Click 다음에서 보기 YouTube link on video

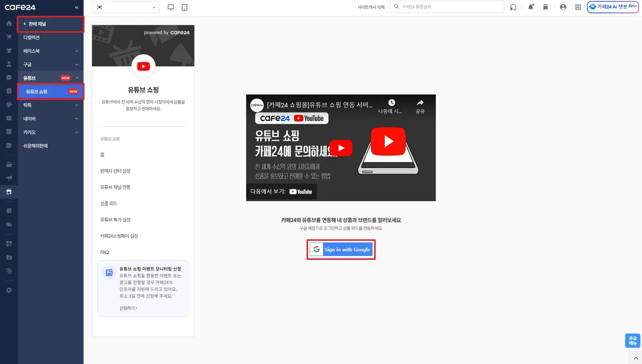tap(281, 192)
